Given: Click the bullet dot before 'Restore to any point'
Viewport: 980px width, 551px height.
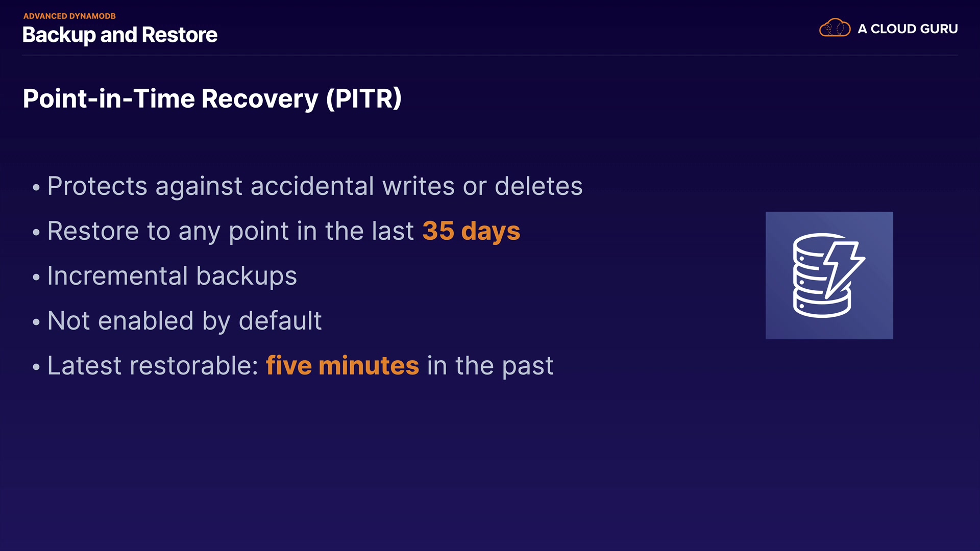Looking at the screenshot, I should pyautogui.click(x=36, y=232).
